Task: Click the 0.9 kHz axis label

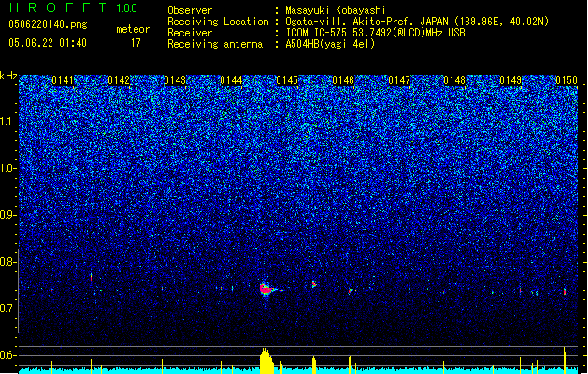Action: coord(7,215)
